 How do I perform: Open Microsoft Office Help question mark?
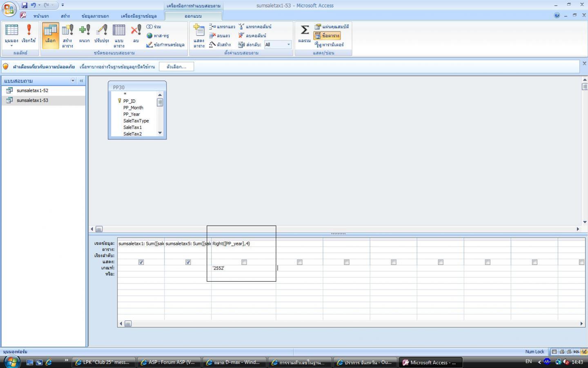pyautogui.click(x=557, y=16)
